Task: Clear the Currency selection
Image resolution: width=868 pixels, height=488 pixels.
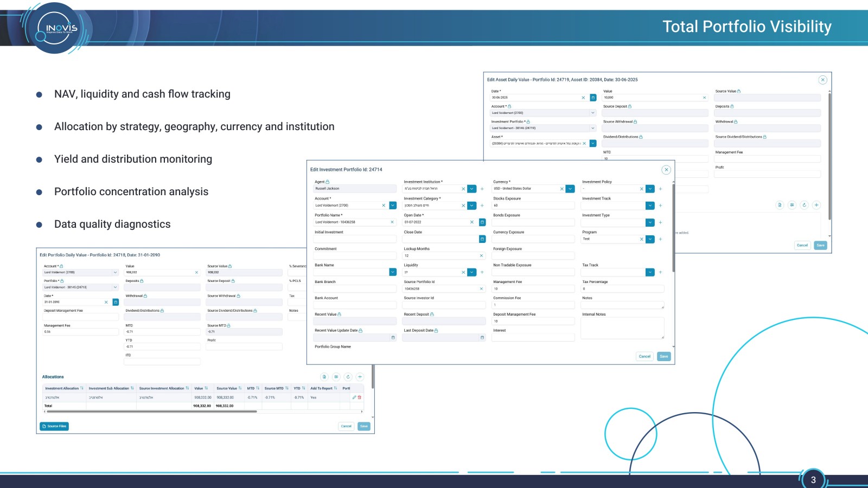Action: [x=561, y=189]
